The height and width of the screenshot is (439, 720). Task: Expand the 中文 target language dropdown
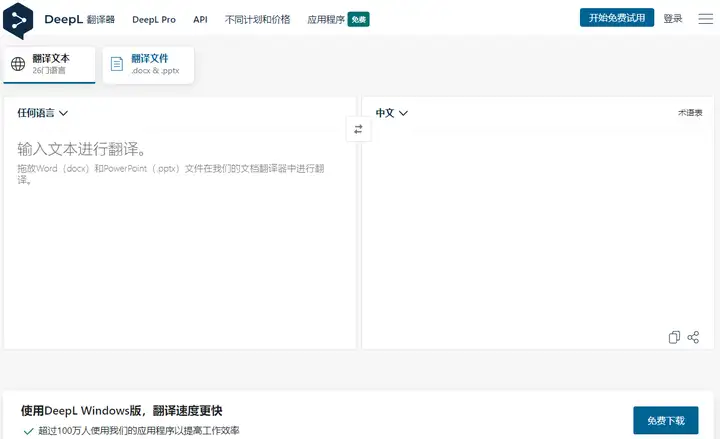pyautogui.click(x=391, y=113)
